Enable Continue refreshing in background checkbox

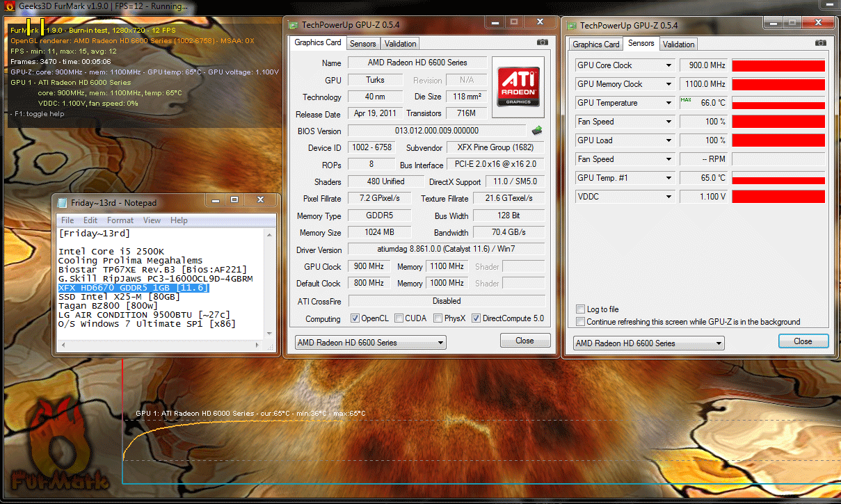(581, 322)
